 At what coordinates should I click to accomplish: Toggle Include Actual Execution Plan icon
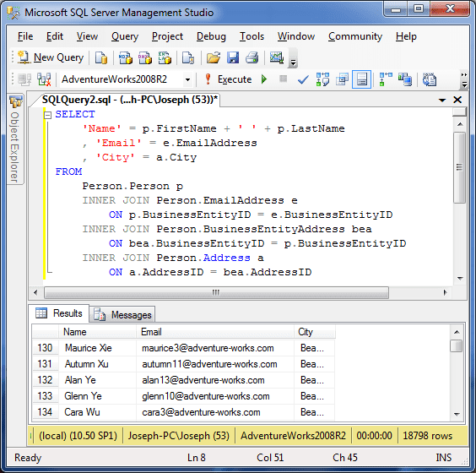click(x=386, y=79)
